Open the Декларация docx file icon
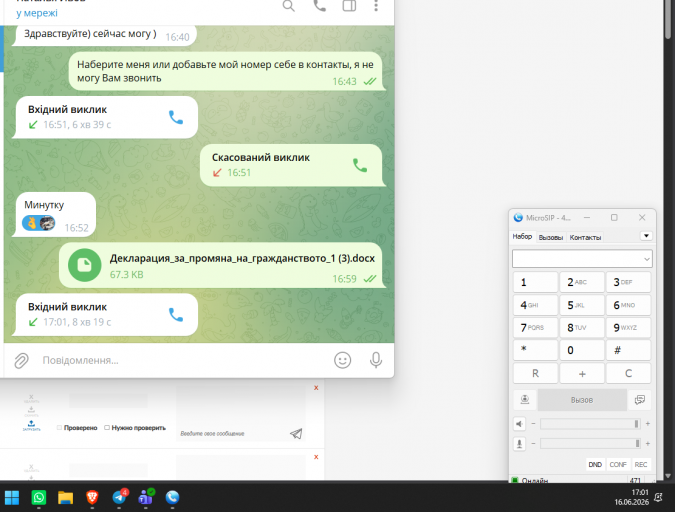 pos(84,265)
